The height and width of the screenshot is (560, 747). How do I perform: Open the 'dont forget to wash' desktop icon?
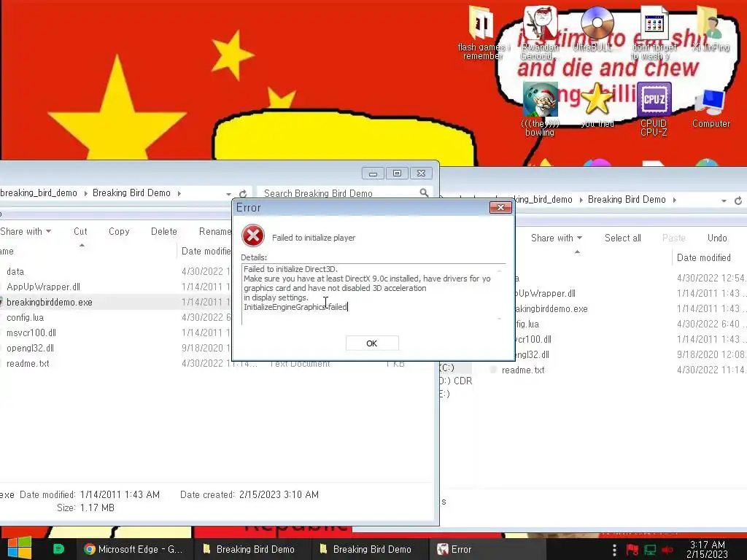pos(654,34)
